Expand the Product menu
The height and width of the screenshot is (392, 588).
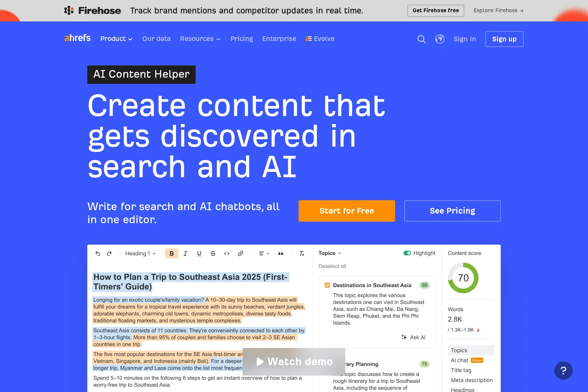click(116, 39)
